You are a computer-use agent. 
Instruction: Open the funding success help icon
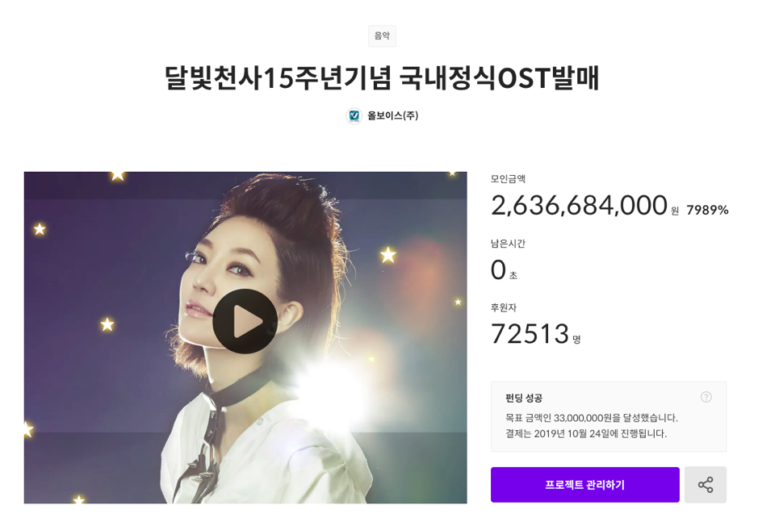(706, 397)
